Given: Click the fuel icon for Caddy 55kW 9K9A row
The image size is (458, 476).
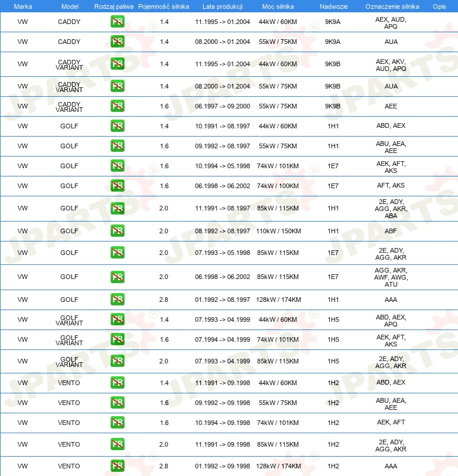Looking at the screenshot, I should (117, 42).
